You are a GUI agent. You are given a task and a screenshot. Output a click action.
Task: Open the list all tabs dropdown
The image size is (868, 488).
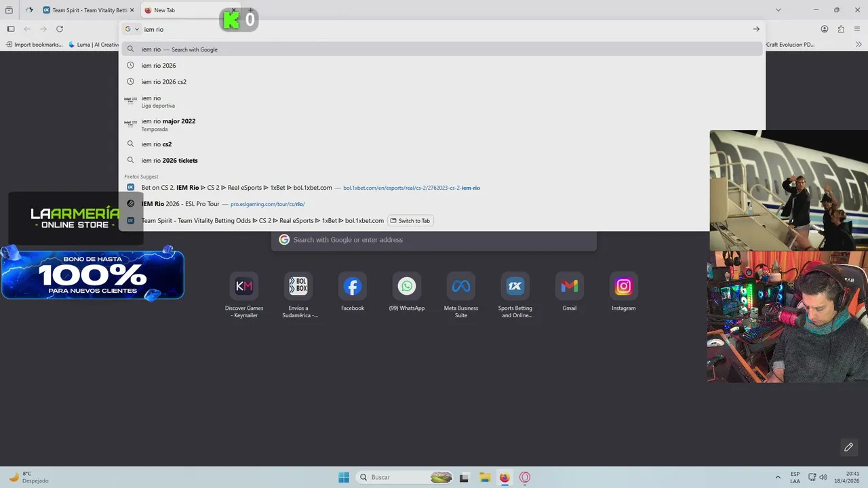coord(778,10)
